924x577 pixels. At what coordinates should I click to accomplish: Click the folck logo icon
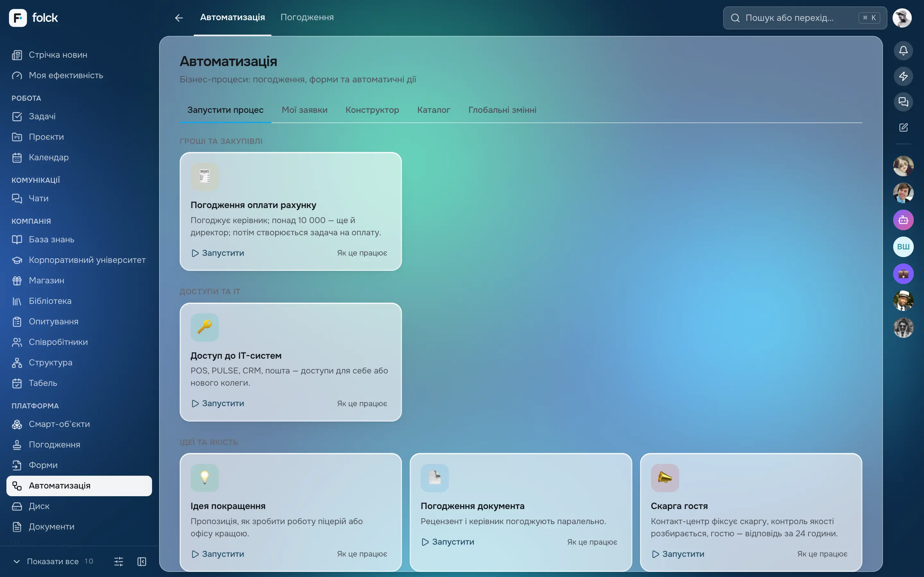(x=18, y=18)
